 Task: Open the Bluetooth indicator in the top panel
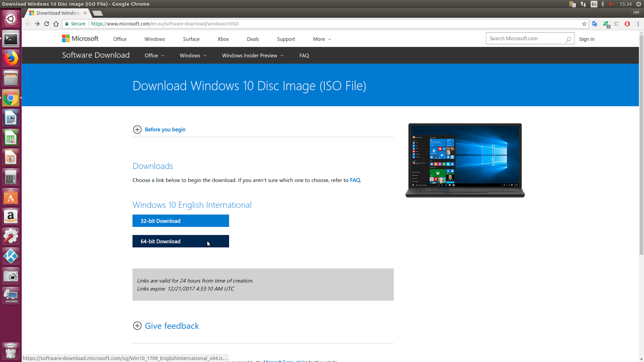(603, 4)
